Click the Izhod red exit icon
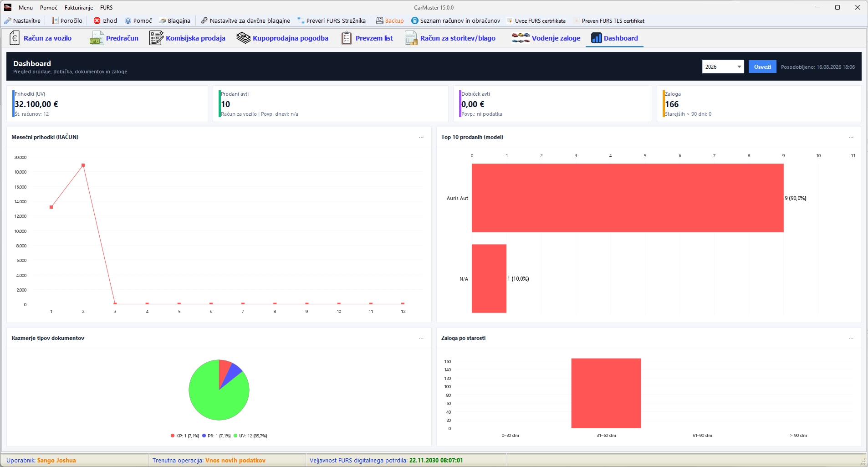868x467 pixels. tap(97, 21)
